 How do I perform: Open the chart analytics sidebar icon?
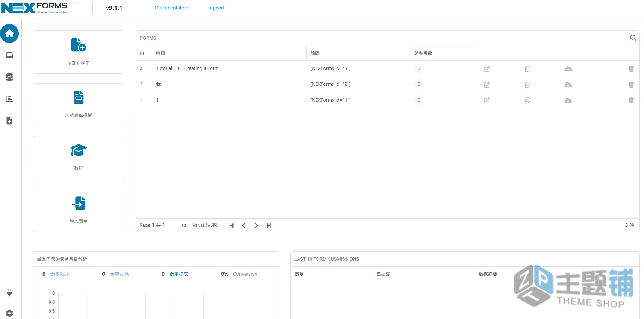[9, 99]
